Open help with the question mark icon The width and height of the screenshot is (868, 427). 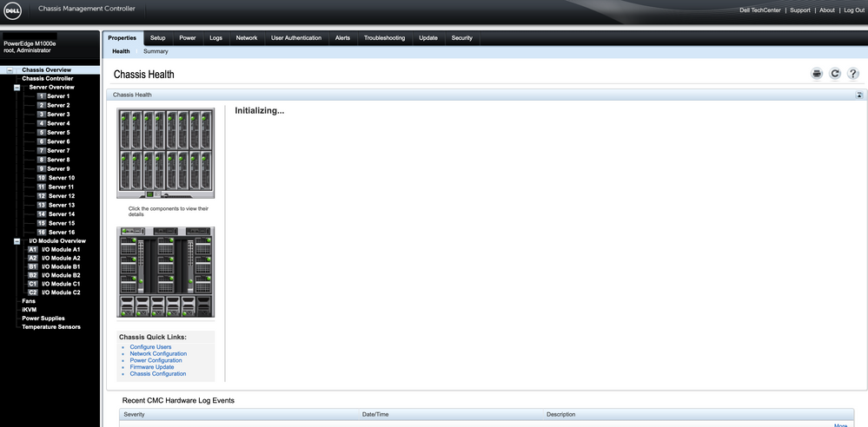click(853, 74)
